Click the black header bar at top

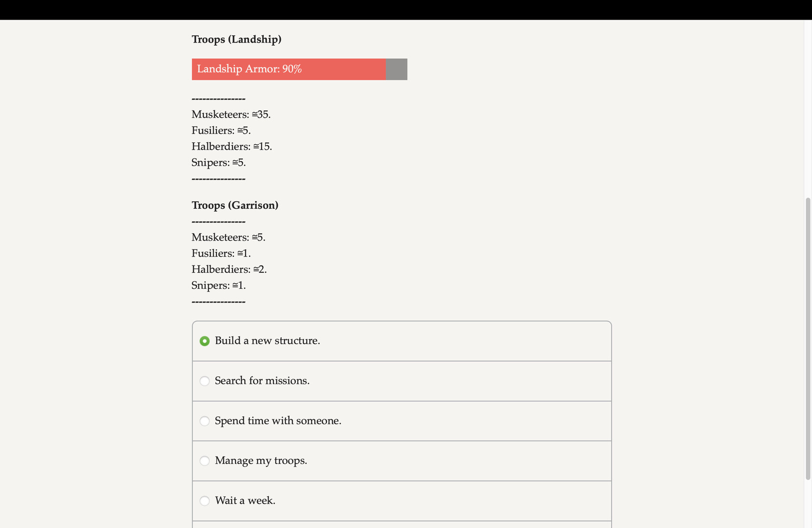click(x=406, y=10)
